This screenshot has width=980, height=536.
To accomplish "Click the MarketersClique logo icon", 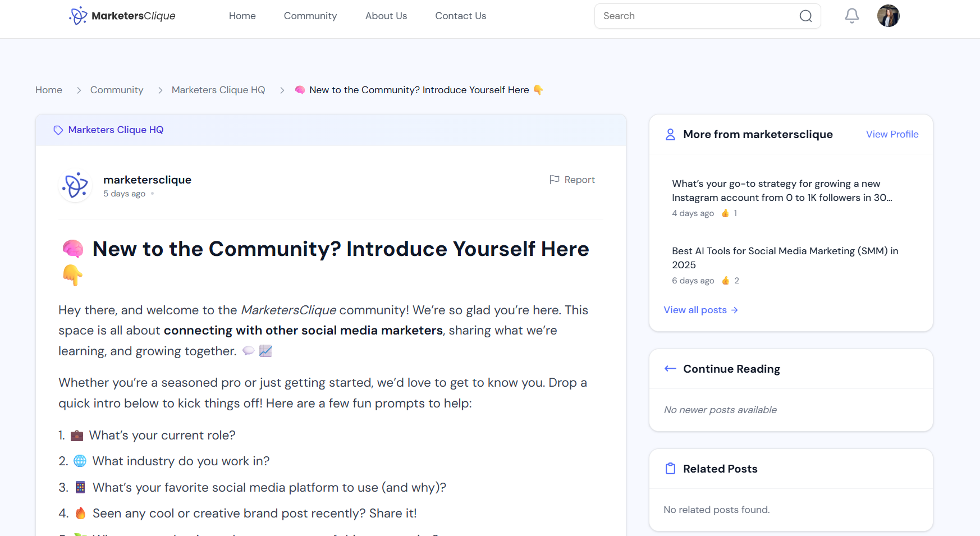I will [x=78, y=16].
